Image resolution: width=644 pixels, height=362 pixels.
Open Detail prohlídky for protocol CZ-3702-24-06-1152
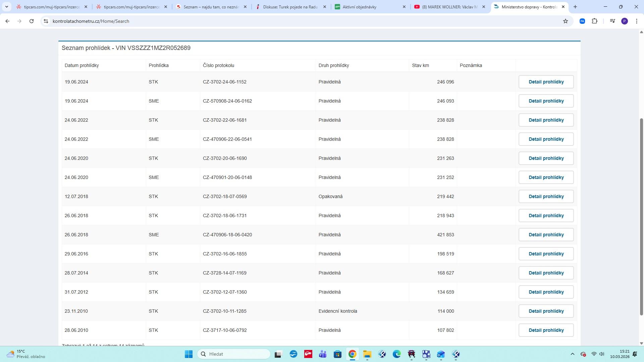(546, 82)
